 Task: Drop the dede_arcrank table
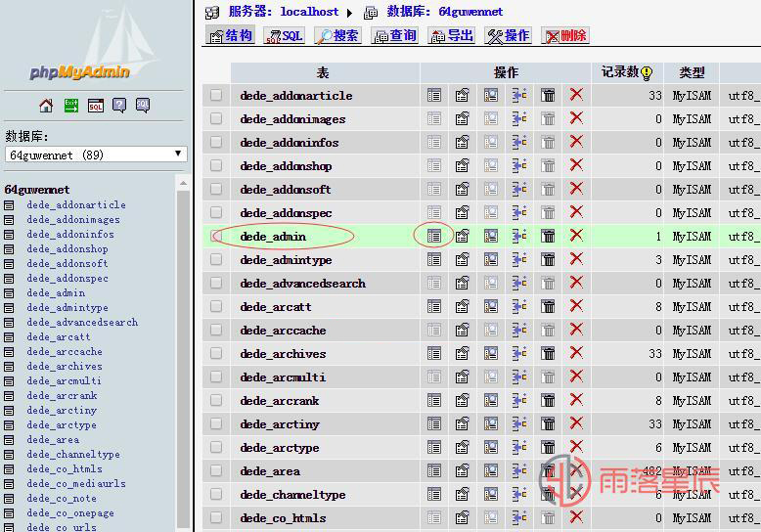point(576,400)
